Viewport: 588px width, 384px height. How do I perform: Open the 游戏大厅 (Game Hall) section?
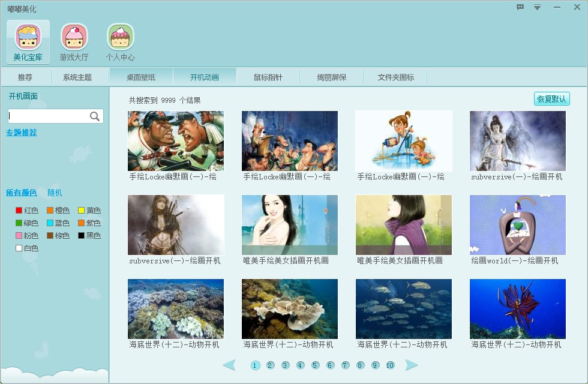[73, 41]
